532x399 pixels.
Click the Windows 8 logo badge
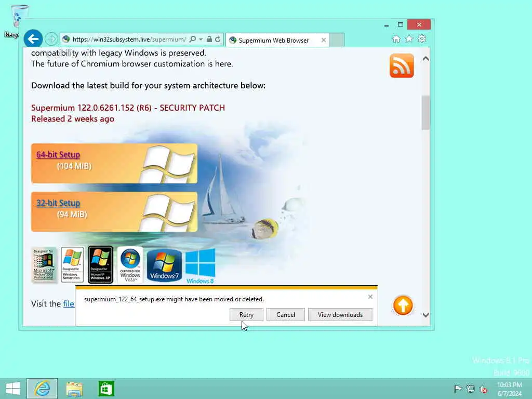tap(200, 266)
